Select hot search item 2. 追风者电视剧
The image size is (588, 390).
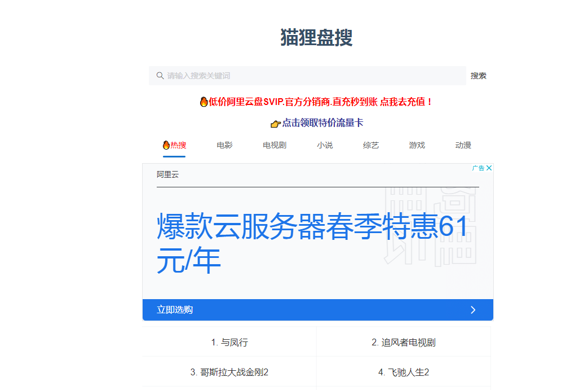point(404,342)
